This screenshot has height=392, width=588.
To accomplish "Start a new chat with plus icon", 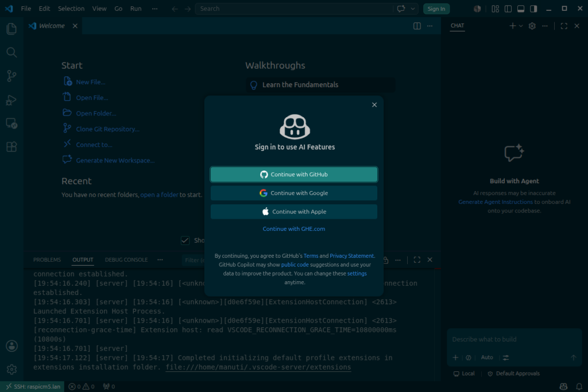I will [x=512, y=26].
